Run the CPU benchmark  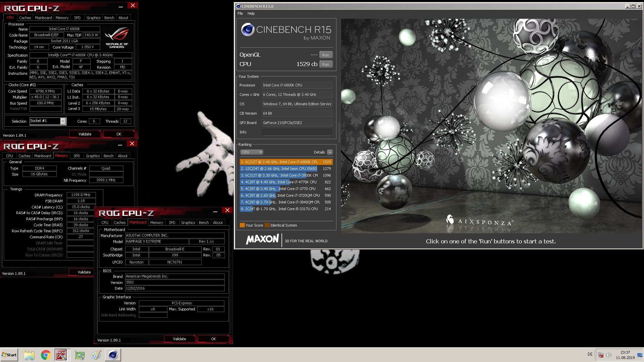[x=325, y=64]
